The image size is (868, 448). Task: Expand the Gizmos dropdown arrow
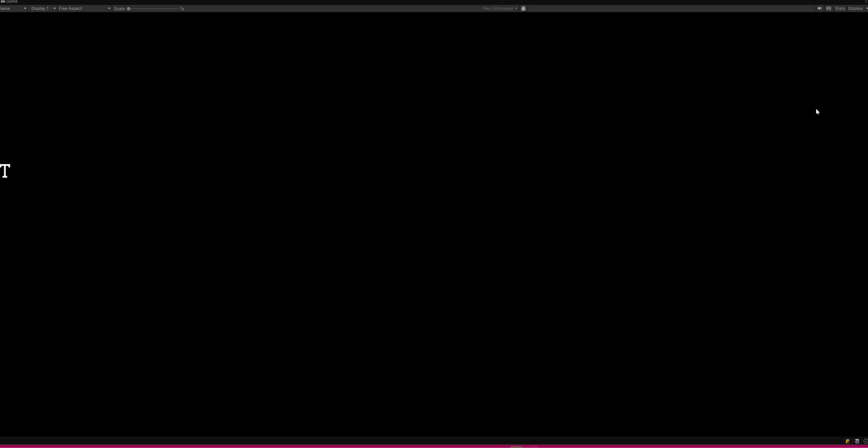pos(866,8)
